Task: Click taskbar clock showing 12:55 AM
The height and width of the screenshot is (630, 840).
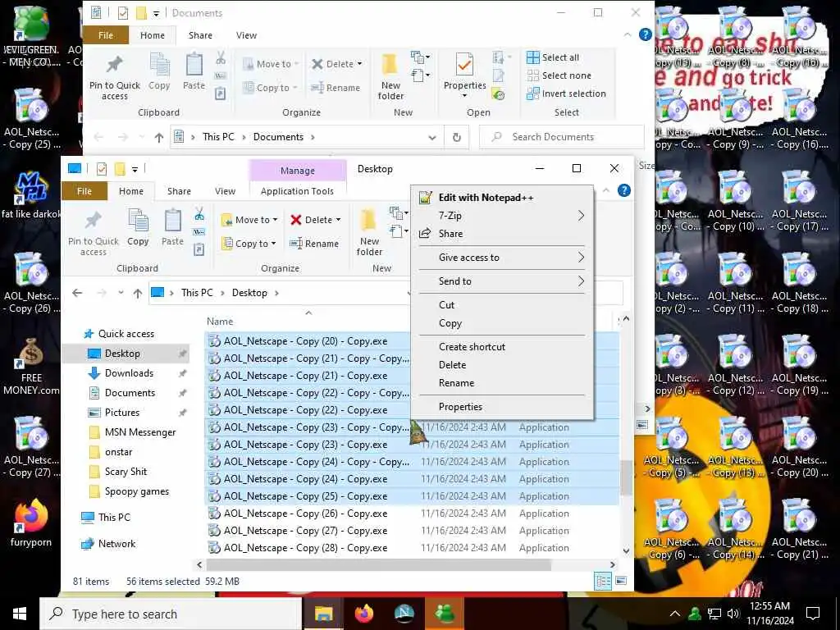Action: pos(769,614)
